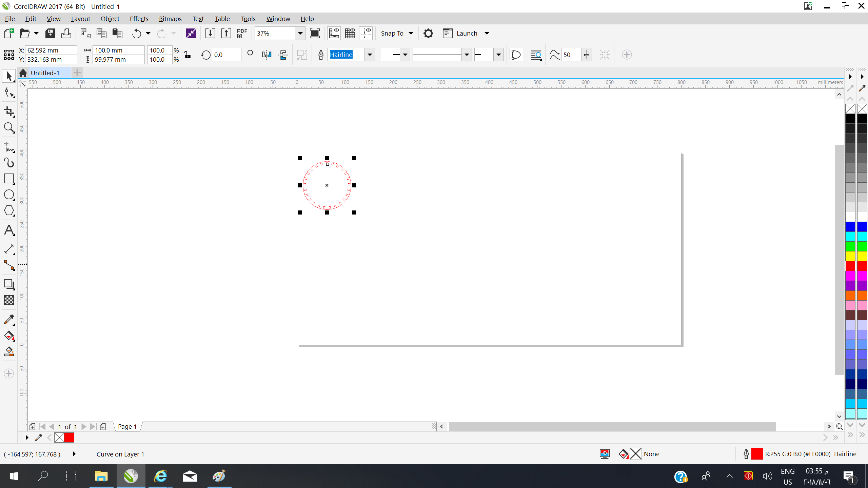Select the Ellipse tool

9,195
